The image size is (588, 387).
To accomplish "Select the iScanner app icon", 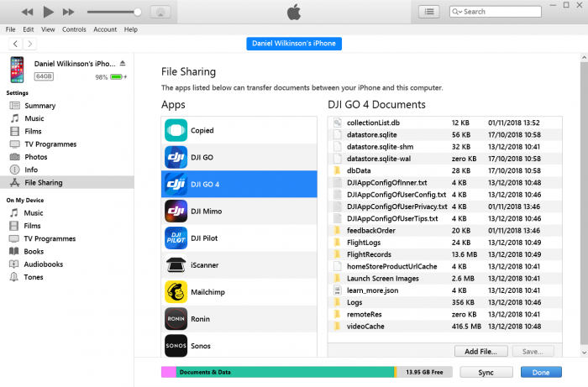I will [x=176, y=265].
